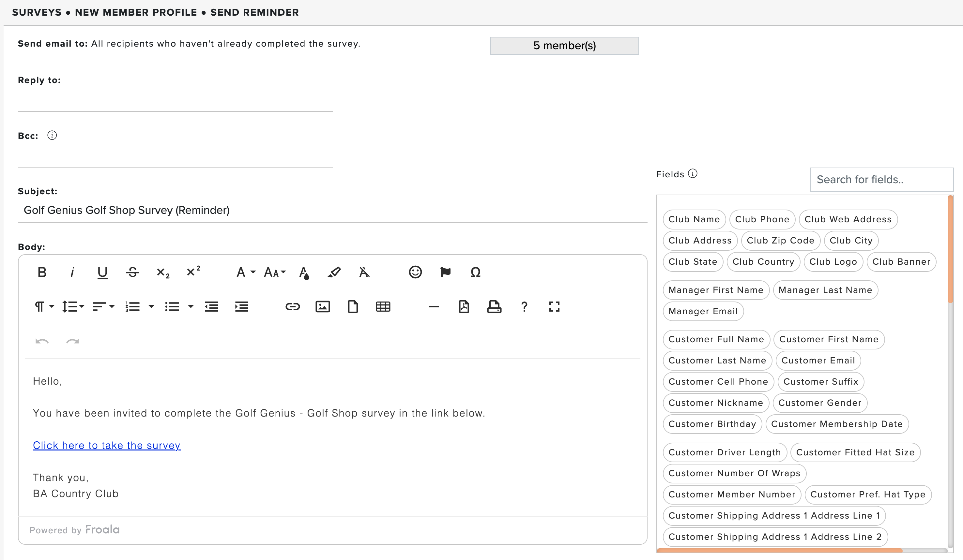Insert the Club Web Address field
This screenshot has width=963, height=560.
coord(848,219)
